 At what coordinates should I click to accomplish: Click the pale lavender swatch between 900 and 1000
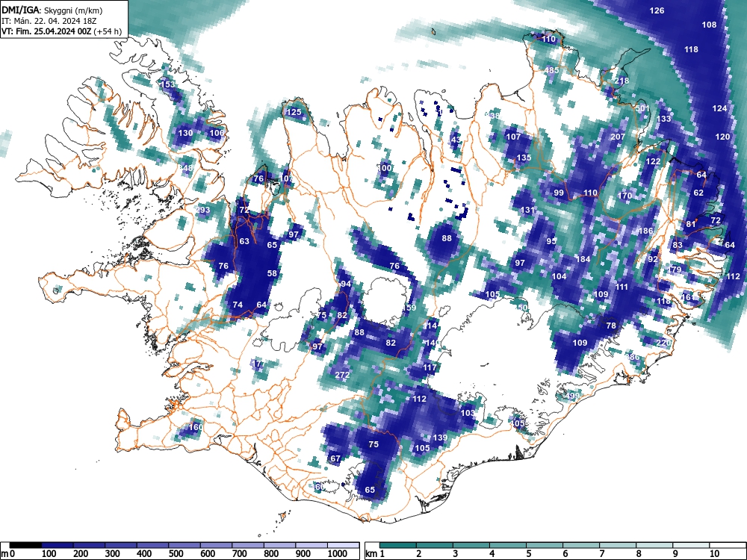tap(311, 545)
